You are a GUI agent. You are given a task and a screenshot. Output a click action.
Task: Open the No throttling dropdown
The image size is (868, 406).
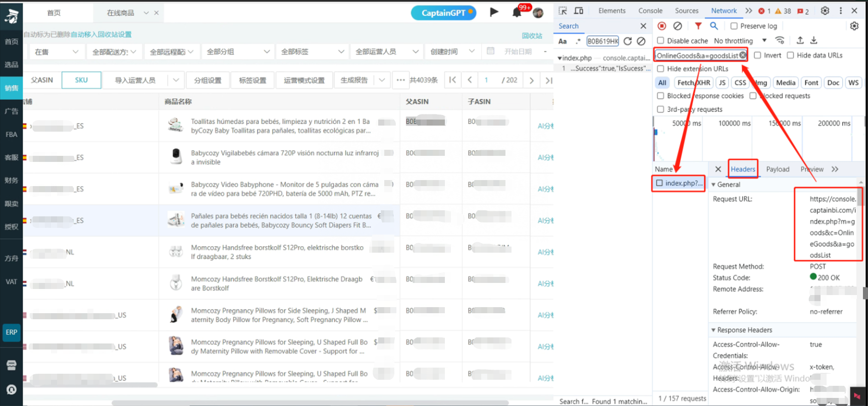pos(740,41)
